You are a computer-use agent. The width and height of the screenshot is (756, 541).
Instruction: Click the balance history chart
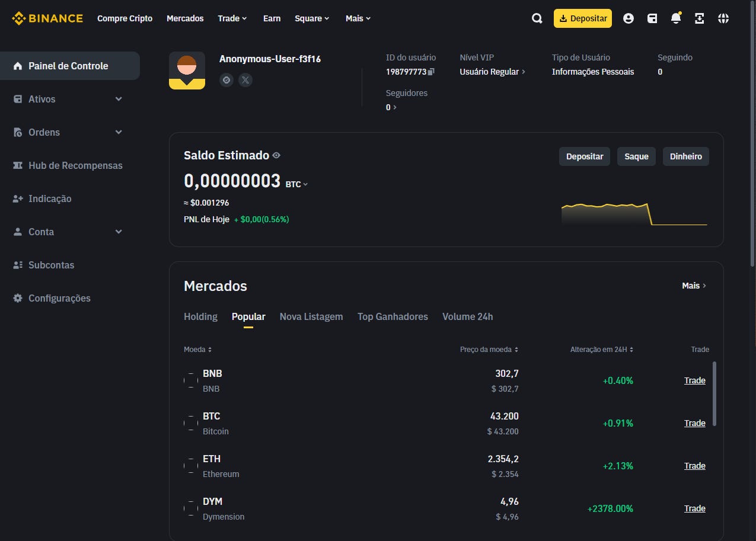tap(634, 214)
